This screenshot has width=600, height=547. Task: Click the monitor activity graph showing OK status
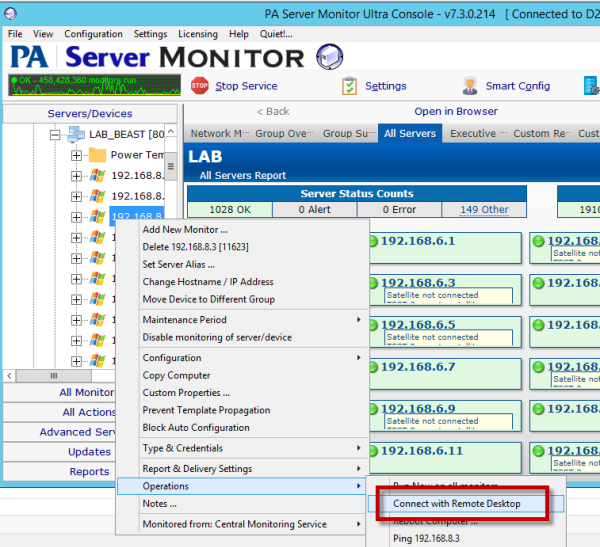(x=95, y=85)
